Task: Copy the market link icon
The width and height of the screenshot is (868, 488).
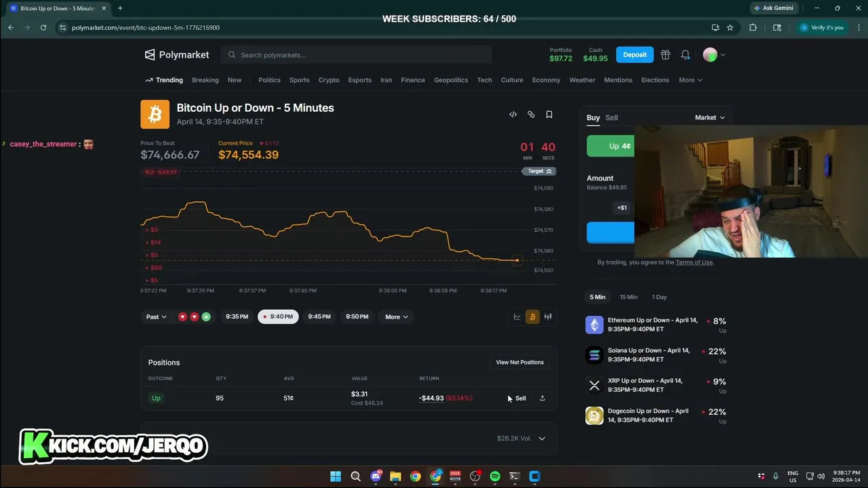Action: 531,115
